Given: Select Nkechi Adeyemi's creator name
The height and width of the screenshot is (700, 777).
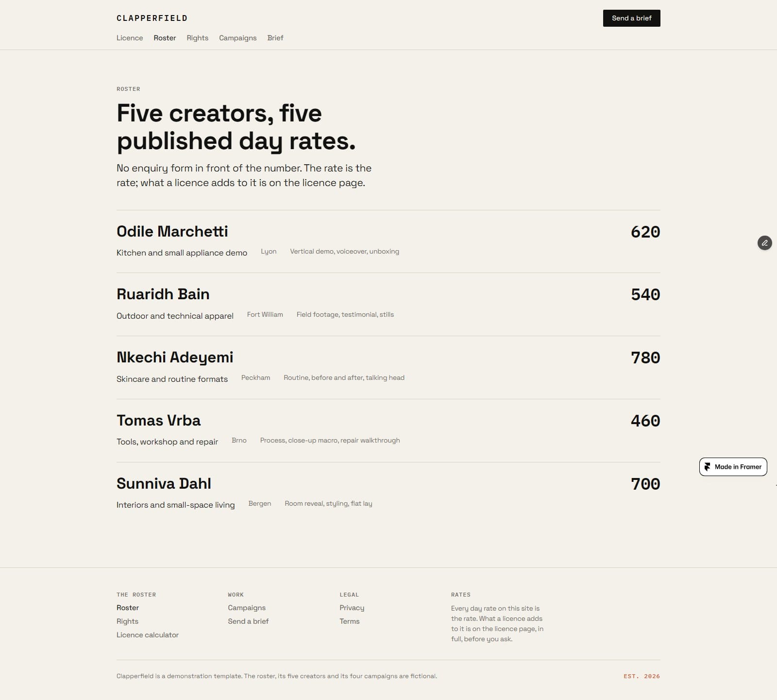Looking at the screenshot, I should coord(175,358).
